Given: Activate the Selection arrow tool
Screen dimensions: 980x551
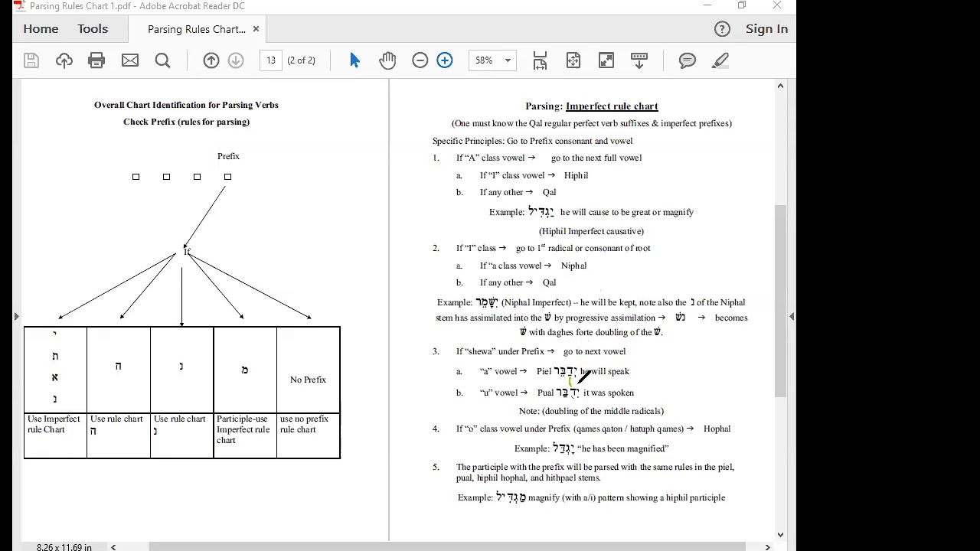Looking at the screenshot, I should point(354,60).
